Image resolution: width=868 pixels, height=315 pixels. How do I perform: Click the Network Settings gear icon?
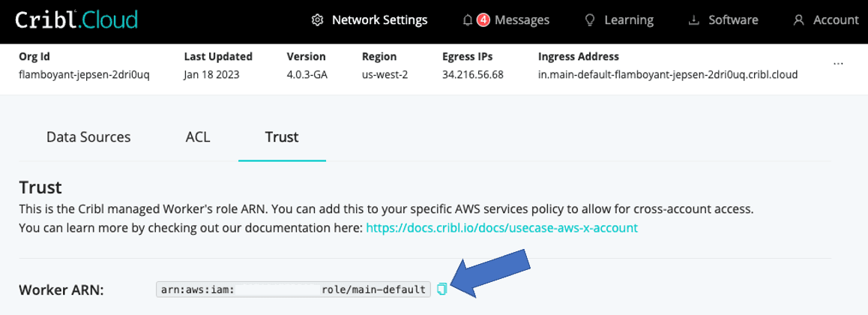click(x=317, y=20)
